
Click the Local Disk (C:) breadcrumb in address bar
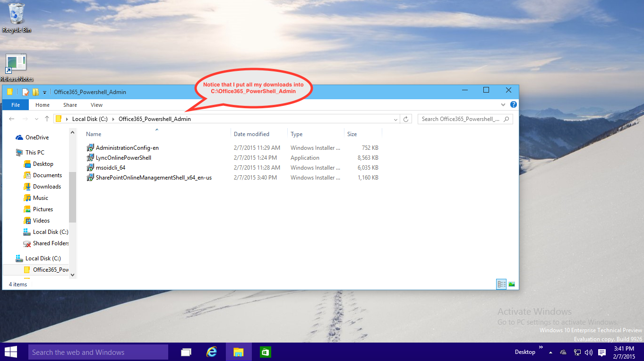click(x=90, y=119)
